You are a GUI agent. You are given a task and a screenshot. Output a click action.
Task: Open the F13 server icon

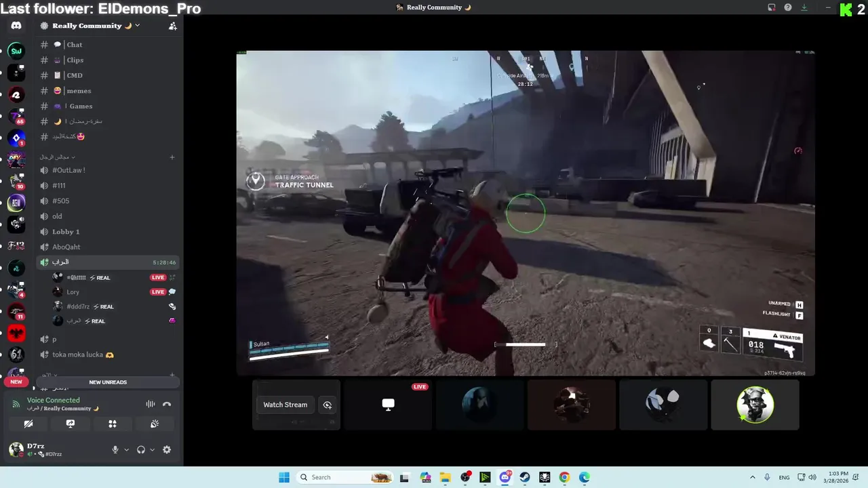click(x=16, y=246)
